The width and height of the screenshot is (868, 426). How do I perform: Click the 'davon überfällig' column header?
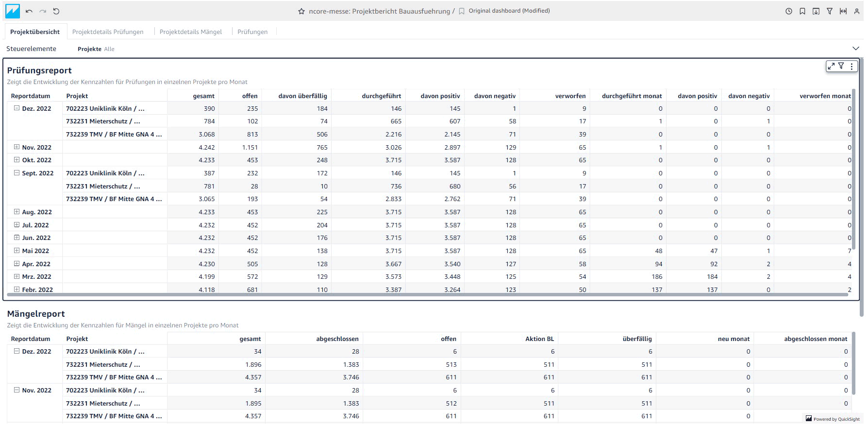(302, 96)
